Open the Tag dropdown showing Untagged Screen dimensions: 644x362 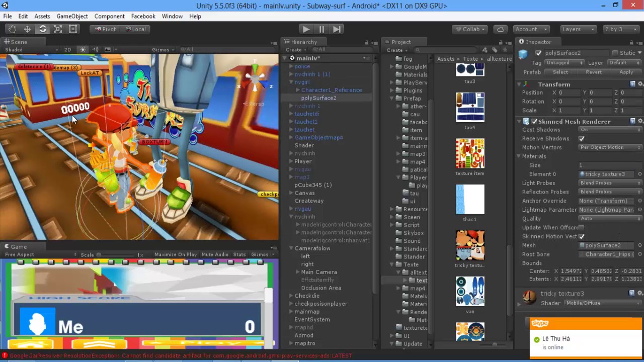tap(565, 63)
